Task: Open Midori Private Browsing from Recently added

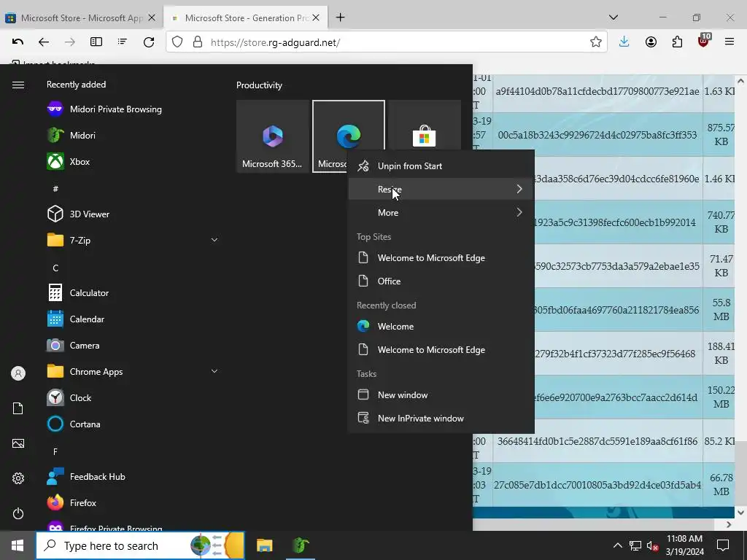Action: [x=105, y=109]
